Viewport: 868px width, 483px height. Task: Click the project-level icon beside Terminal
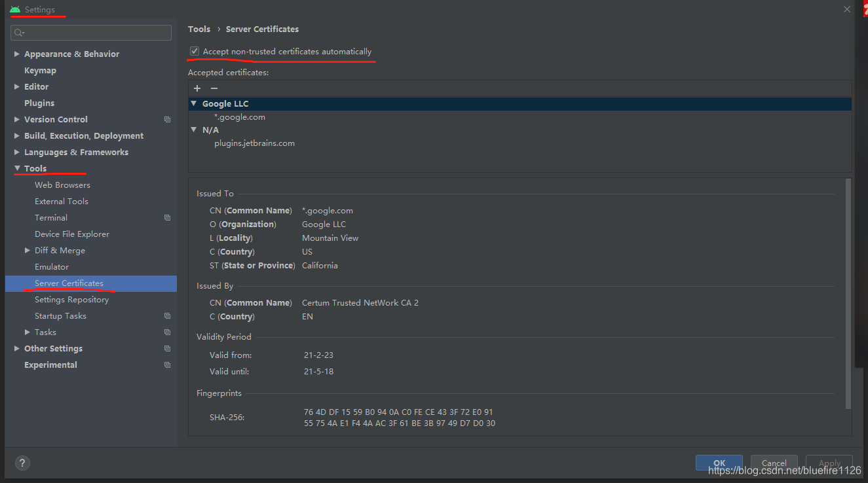pos(167,218)
